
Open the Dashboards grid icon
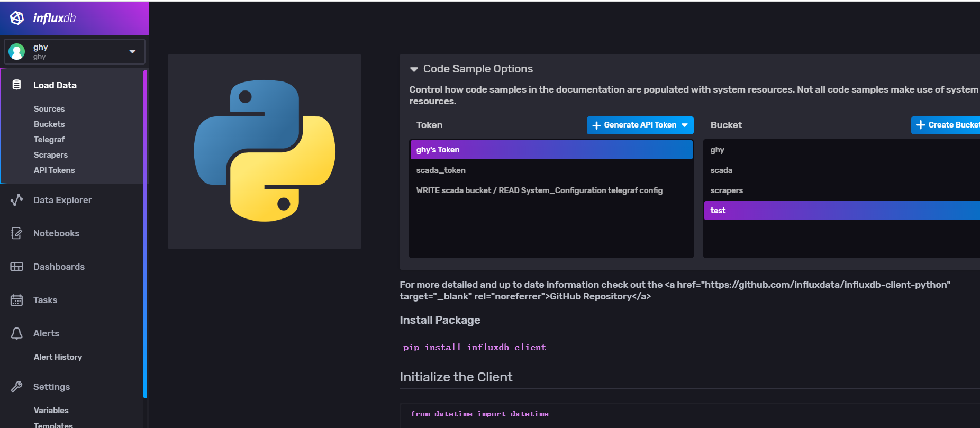coord(17,267)
